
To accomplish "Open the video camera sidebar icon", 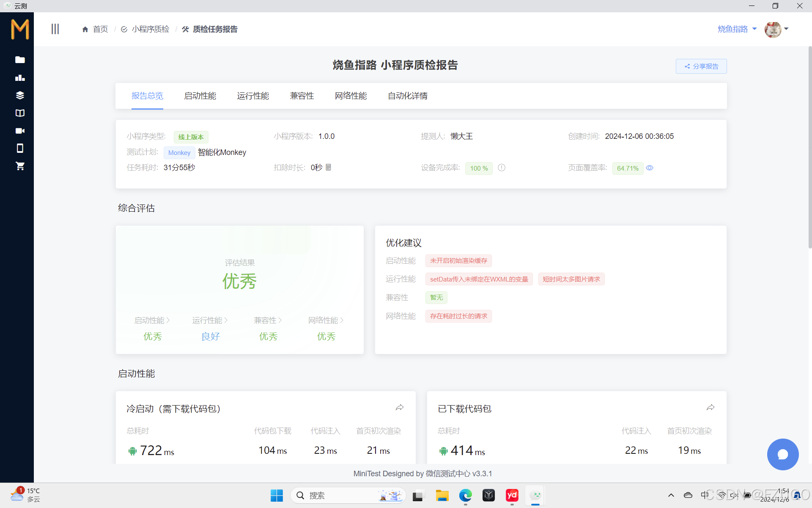I will tap(20, 131).
